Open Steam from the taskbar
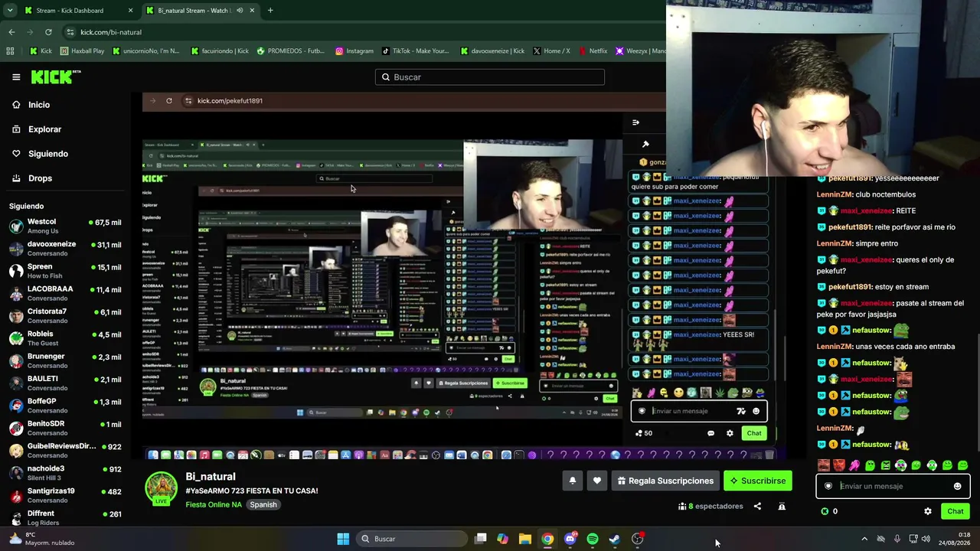 [x=615, y=539]
